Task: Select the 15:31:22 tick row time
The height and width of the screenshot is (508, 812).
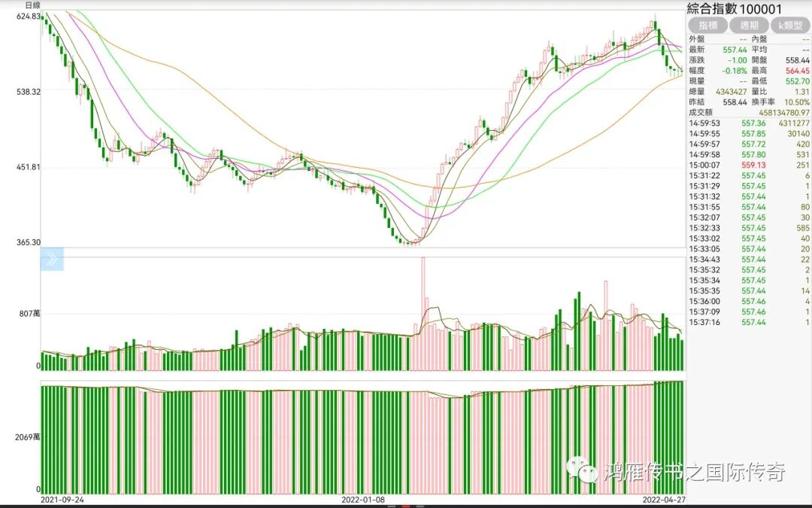Action: pyautogui.click(x=704, y=175)
